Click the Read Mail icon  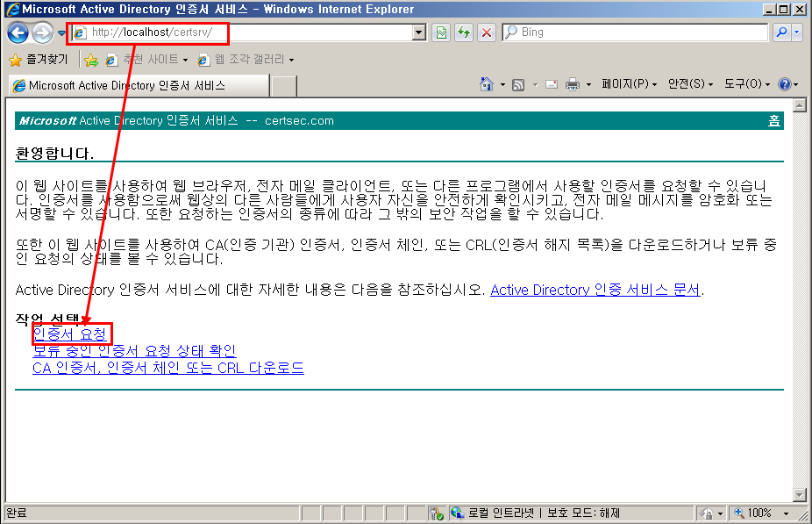pyautogui.click(x=552, y=84)
